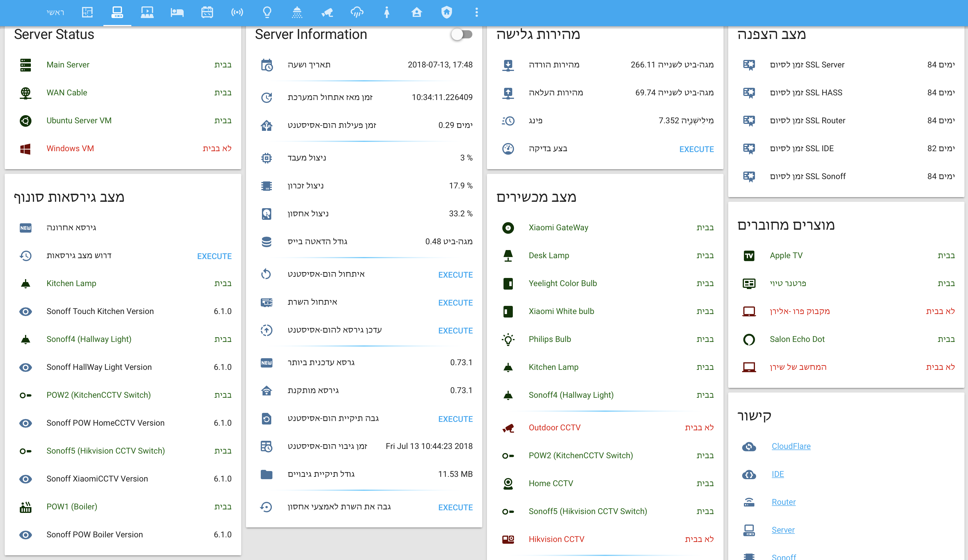Open the rainy weather tab icon
968x560 pixels.
coord(357,12)
